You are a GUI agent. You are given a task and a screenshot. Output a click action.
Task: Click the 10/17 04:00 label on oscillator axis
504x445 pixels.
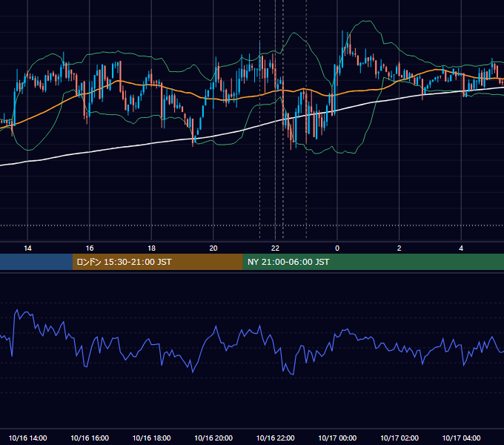(x=461, y=438)
